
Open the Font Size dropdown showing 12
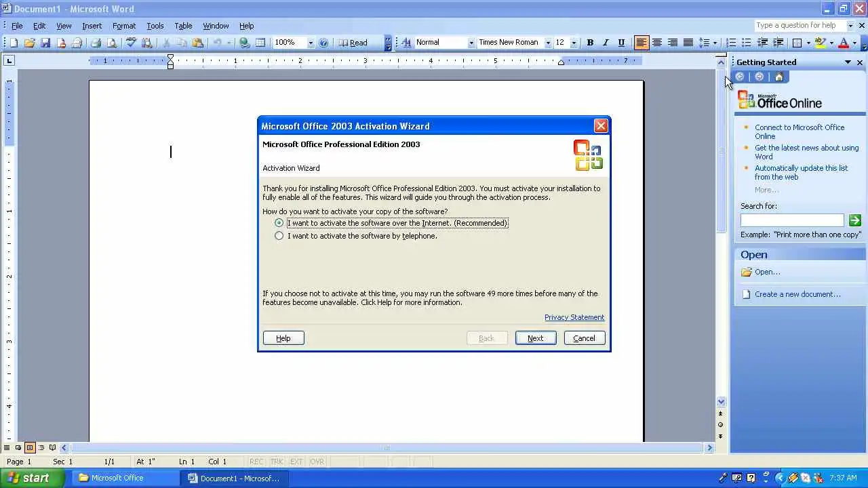pyautogui.click(x=574, y=43)
